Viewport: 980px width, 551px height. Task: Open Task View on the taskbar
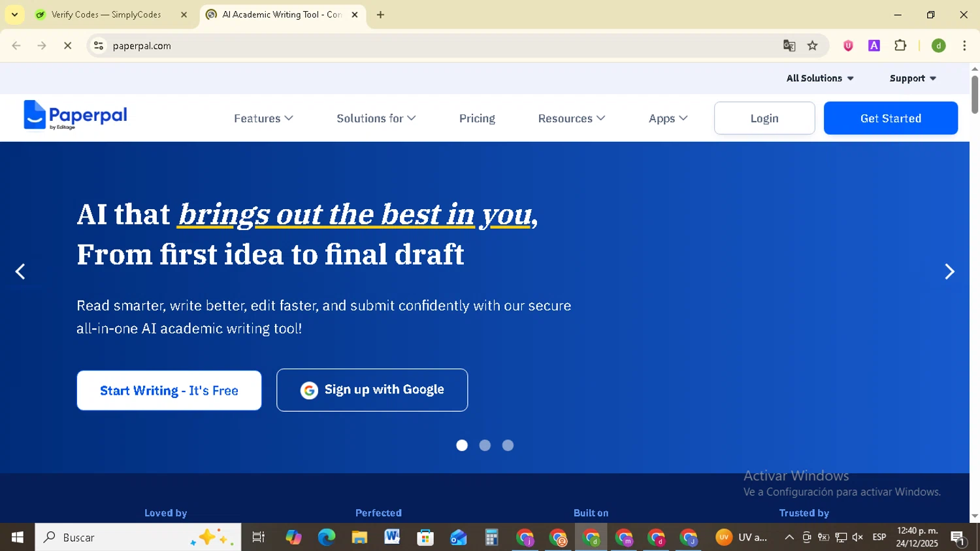[259, 537]
